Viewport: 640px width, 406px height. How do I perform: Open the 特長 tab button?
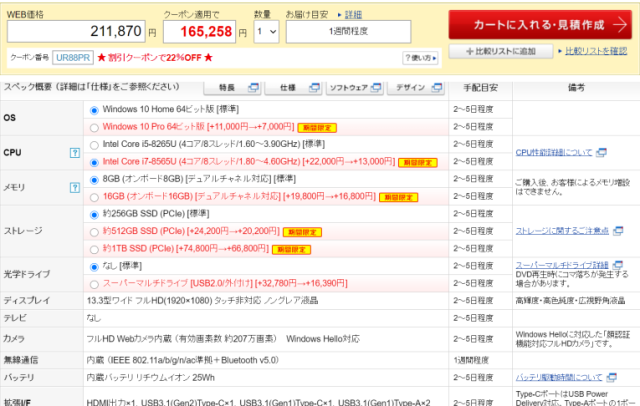point(232,87)
